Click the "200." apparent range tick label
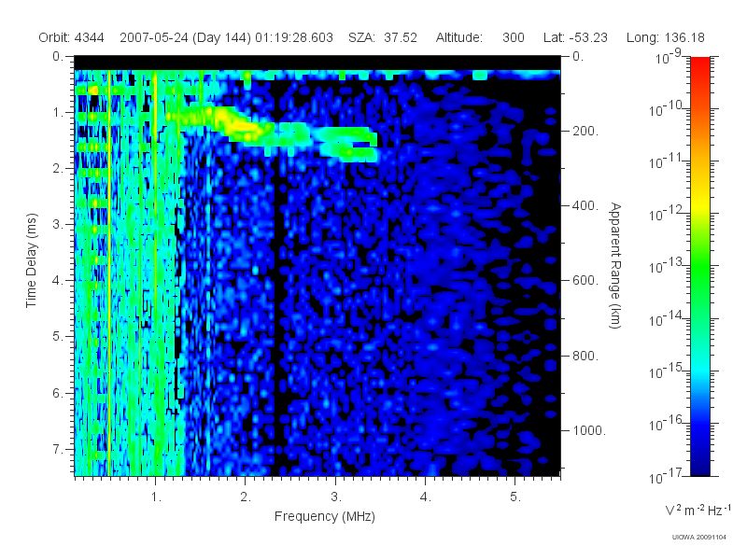This screenshot has width=747, height=560. [585, 131]
